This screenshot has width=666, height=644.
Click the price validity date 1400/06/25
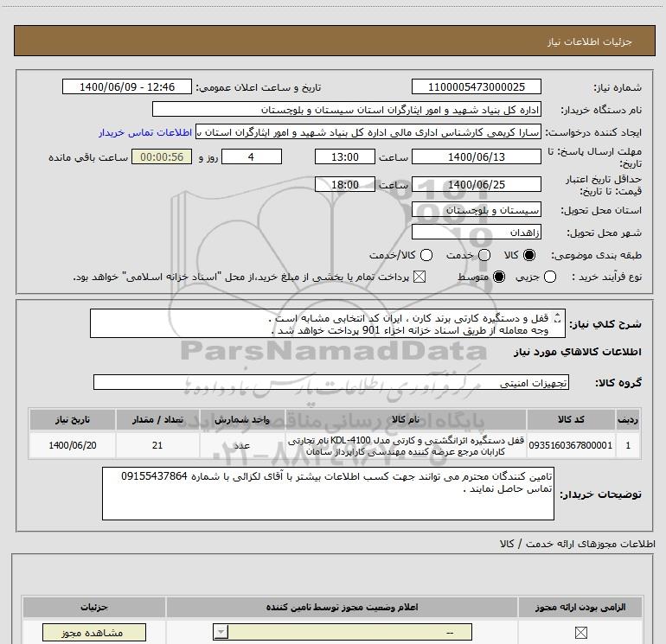[476, 184]
